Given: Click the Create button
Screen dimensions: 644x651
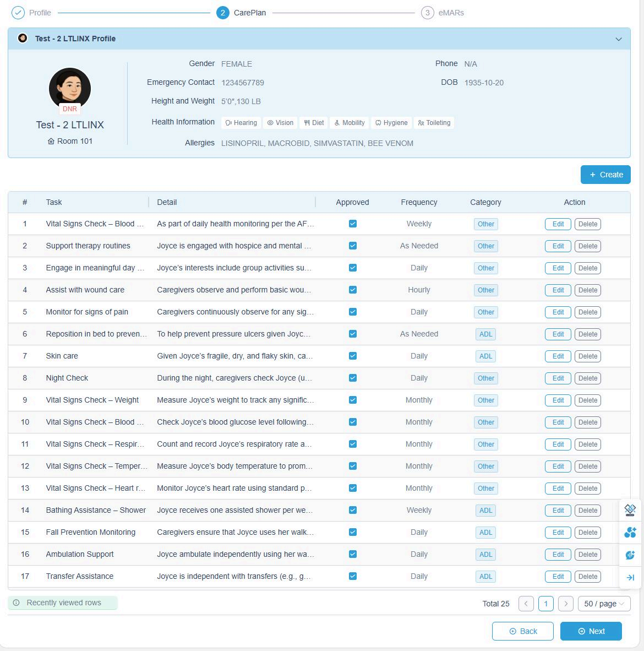Looking at the screenshot, I should (605, 175).
